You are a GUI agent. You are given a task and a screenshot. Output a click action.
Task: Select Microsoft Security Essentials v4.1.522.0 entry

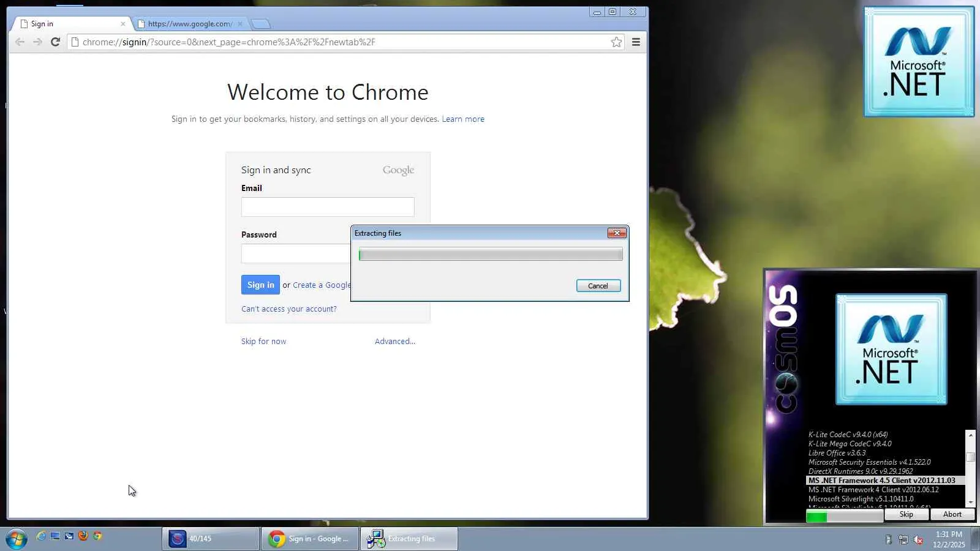click(x=869, y=462)
